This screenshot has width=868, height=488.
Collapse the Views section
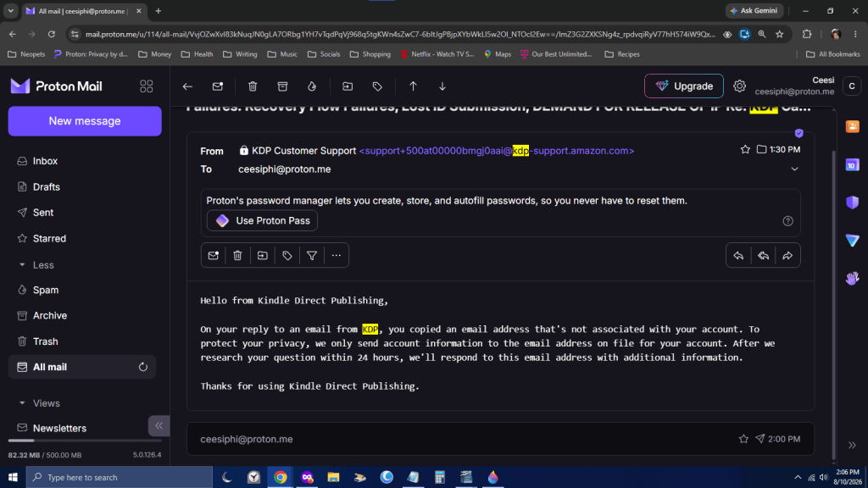[x=39, y=403]
